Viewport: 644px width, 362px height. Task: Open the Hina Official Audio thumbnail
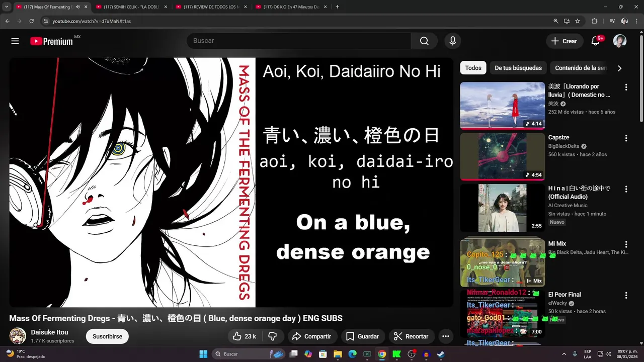point(502,208)
